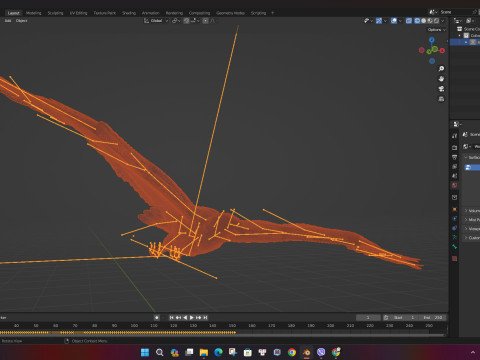The image size is (480, 360).
Task: Open the pivot point dropdown
Action: [x=176, y=21]
